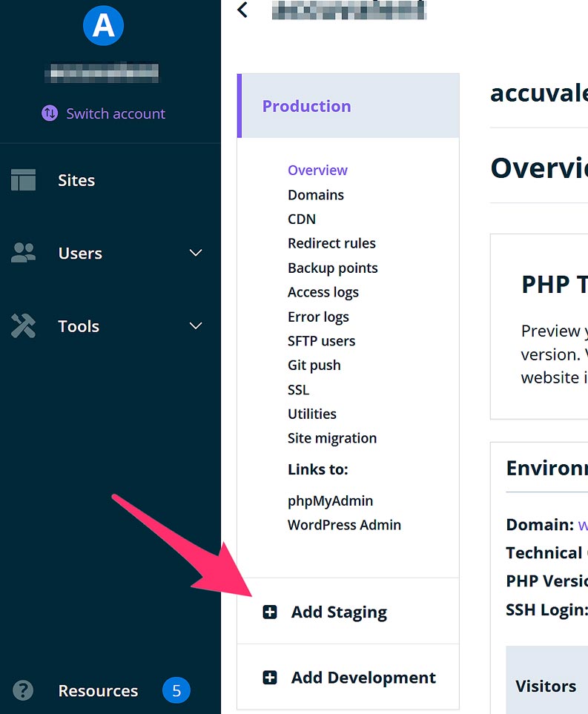This screenshot has width=588, height=714.
Task: Click the plus icon beside Add Staging
Action: tap(270, 612)
